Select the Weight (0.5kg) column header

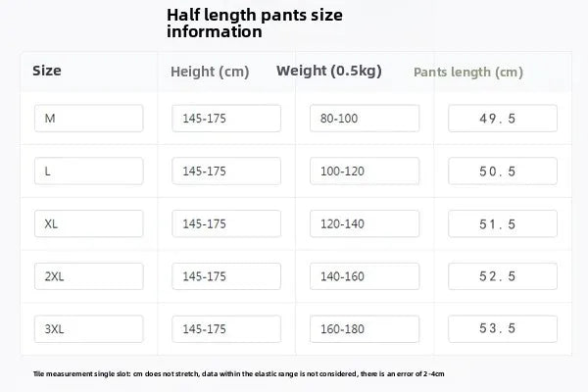point(328,71)
